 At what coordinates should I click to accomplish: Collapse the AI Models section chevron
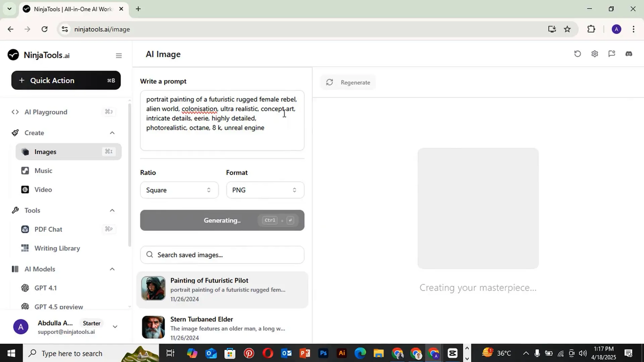pyautogui.click(x=112, y=269)
